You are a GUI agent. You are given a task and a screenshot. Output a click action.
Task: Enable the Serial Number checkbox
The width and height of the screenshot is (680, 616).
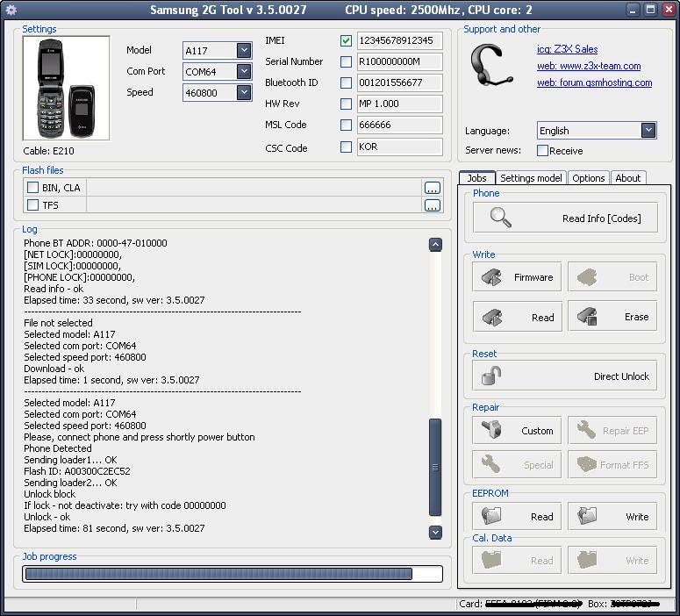346,61
